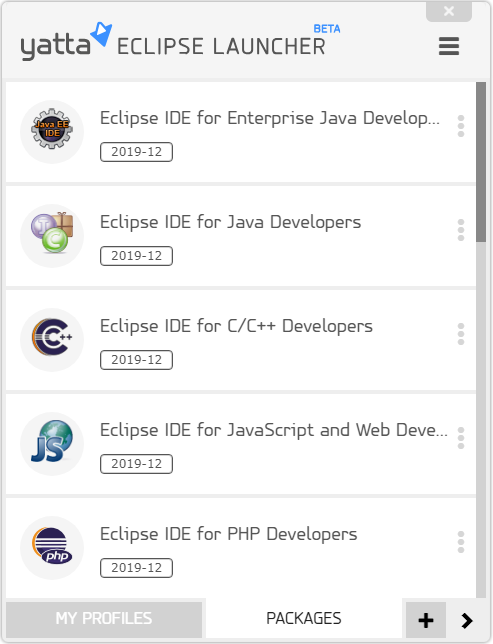Select Eclipse IDE for JavaScript and Web title
493x644 pixels.
point(274,430)
